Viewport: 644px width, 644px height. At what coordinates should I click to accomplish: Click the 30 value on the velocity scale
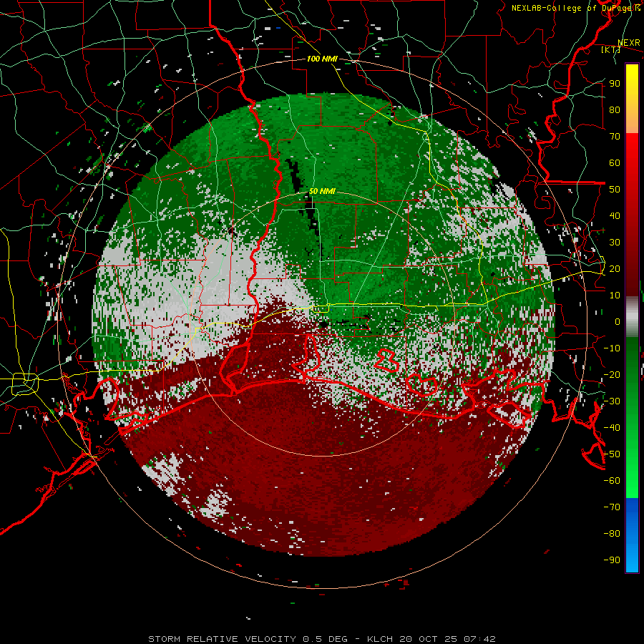point(615,243)
